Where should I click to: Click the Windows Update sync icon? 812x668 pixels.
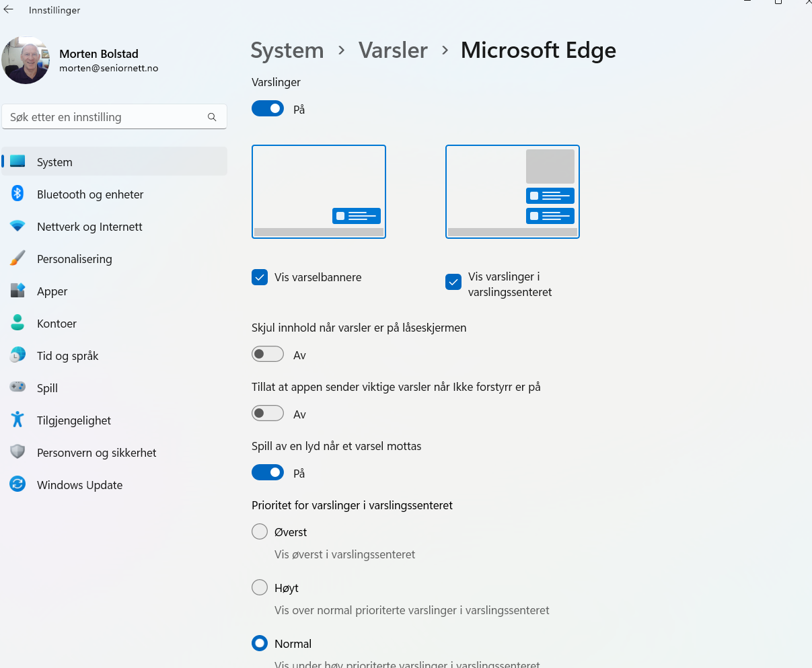click(x=17, y=484)
